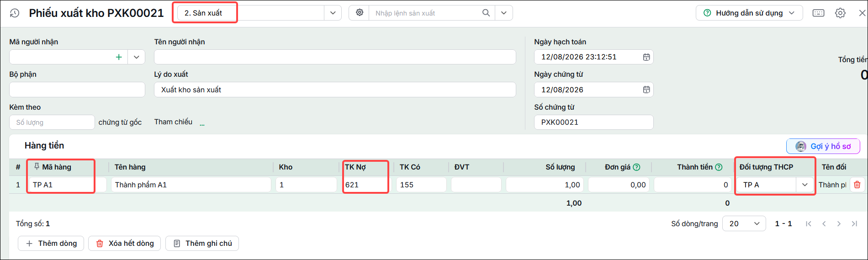The width and height of the screenshot is (868, 260).
Task: Click Thêm dòng button
Action: coord(51,244)
